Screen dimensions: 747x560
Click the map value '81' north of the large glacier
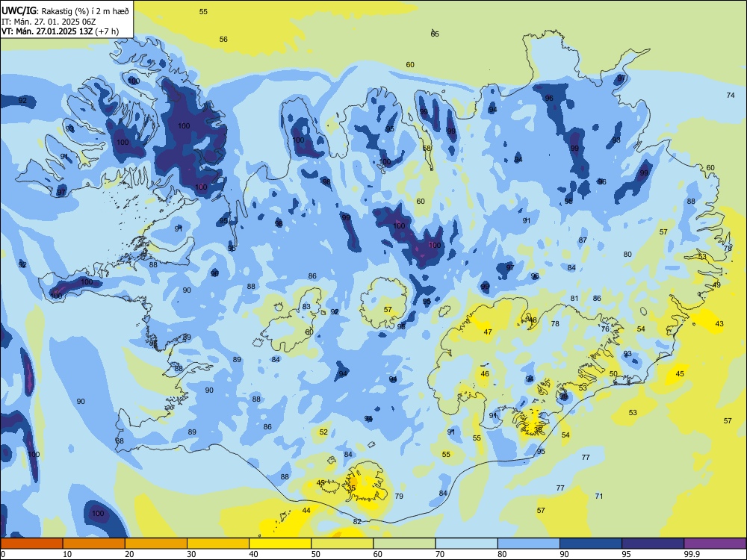(574, 299)
